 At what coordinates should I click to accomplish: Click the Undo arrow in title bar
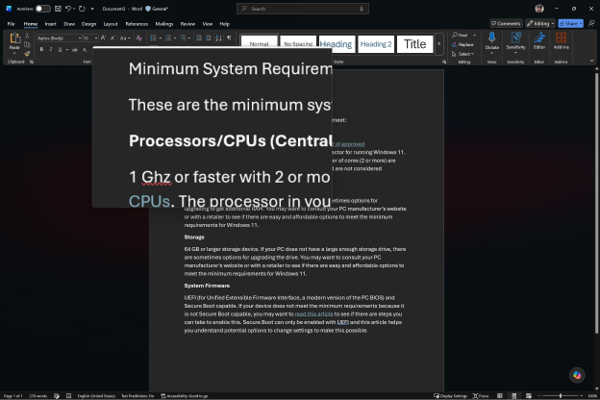(x=68, y=8)
